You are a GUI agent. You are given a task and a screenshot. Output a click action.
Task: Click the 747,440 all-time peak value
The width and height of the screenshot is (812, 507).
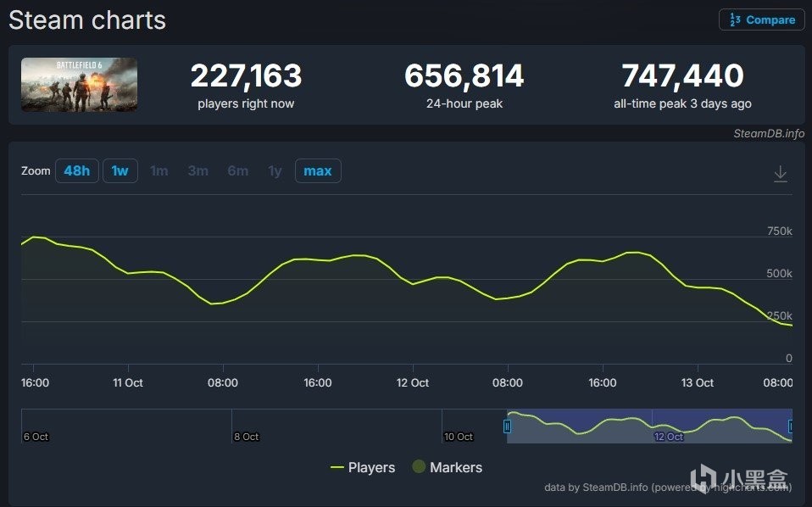(x=682, y=75)
